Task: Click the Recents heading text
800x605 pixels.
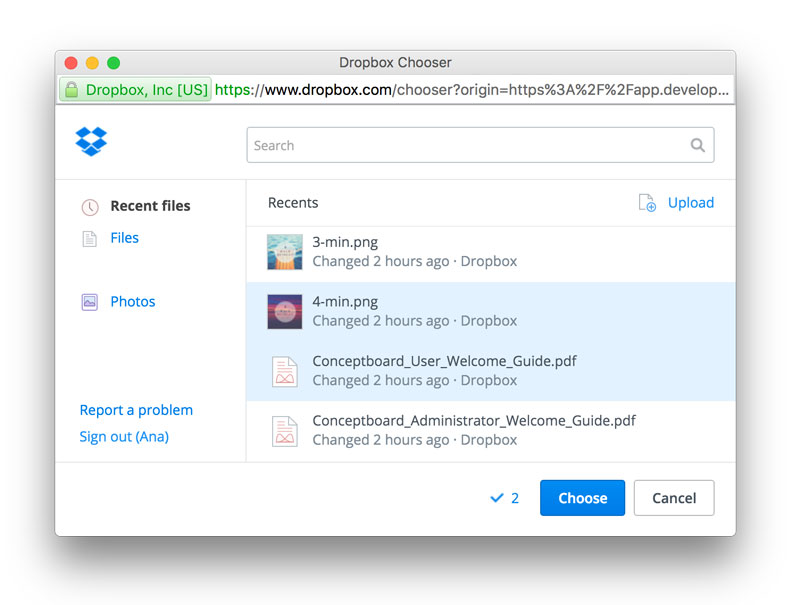Action: pyautogui.click(x=293, y=203)
